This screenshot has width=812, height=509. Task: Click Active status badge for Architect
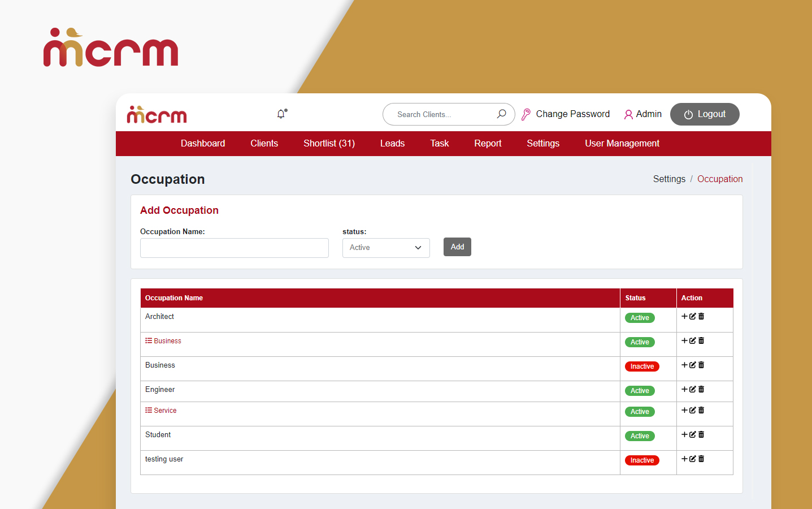[x=640, y=318]
